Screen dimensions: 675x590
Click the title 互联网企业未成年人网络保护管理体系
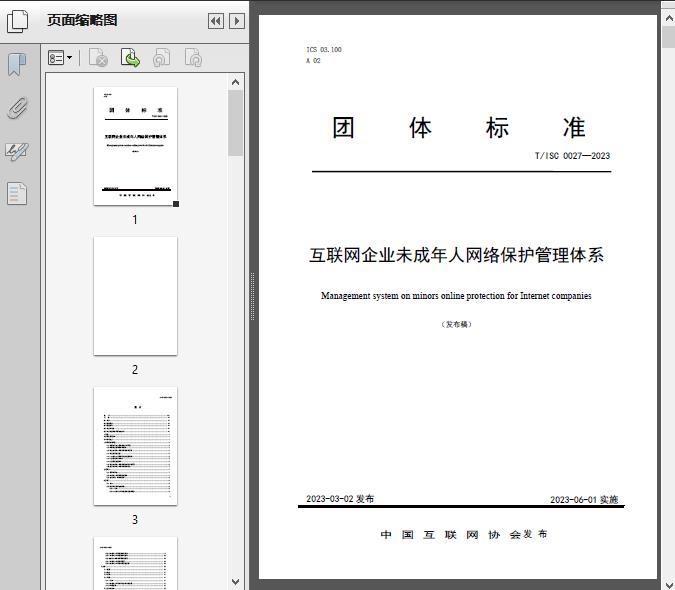pos(456,255)
